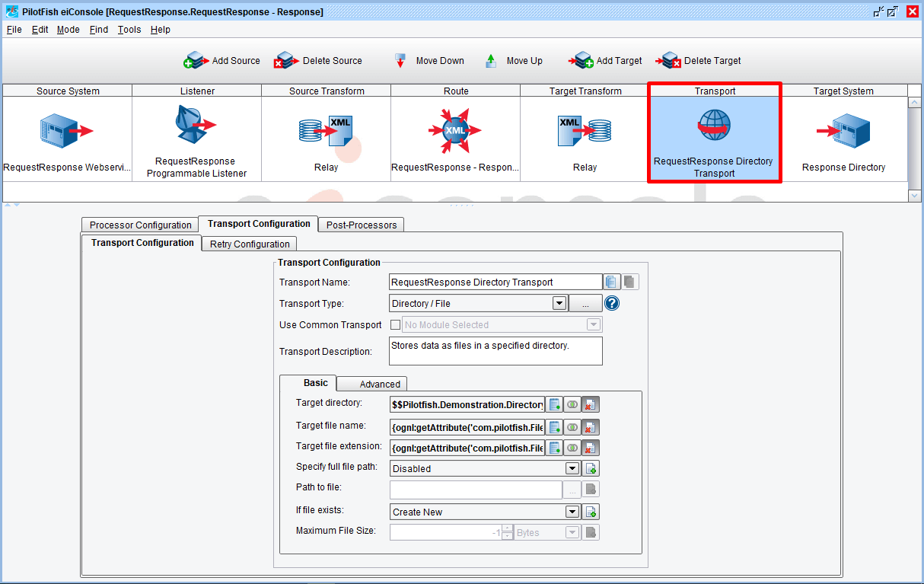Click the Target file extension OGNL expression icon
Image resolution: width=924 pixels, height=584 pixels.
click(572, 448)
